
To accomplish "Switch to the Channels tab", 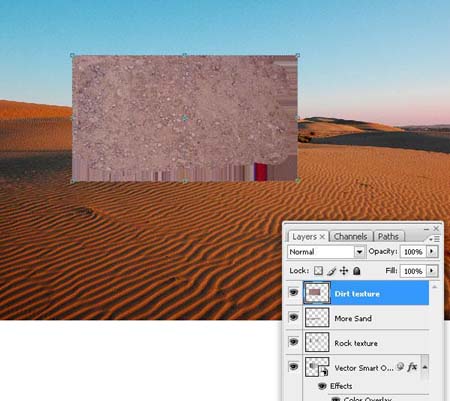I will click(350, 236).
